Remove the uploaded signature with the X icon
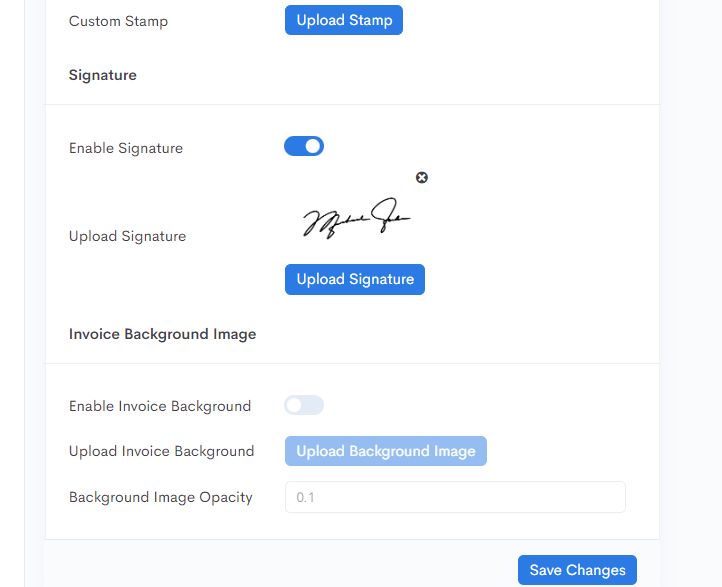This screenshot has height=587, width=722. click(x=421, y=177)
